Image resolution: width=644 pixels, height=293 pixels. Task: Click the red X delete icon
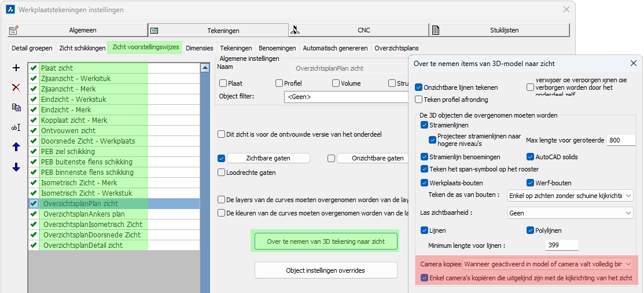click(16, 87)
